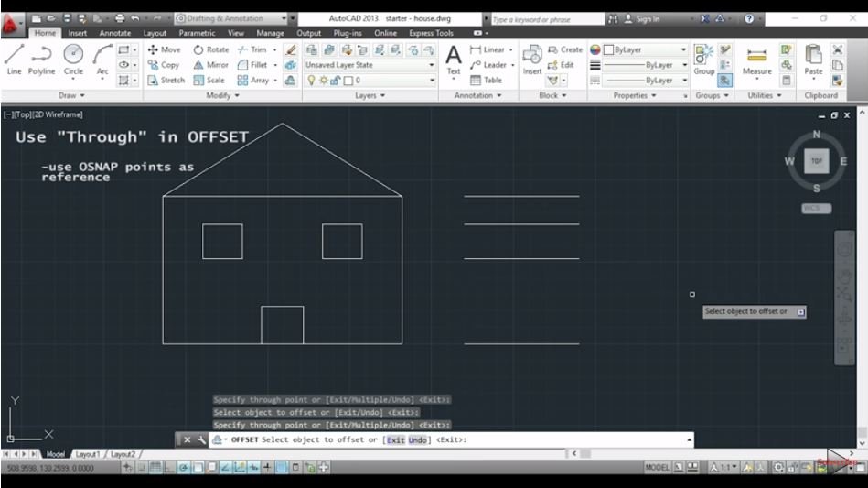868x488 pixels.
Task: Expand the Layers panel
Action: click(370, 95)
